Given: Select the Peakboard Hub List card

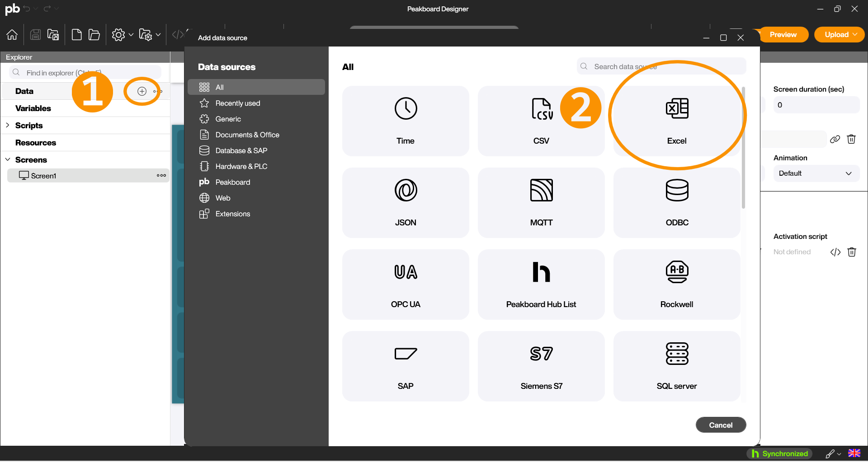Looking at the screenshot, I should (x=541, y=285).
